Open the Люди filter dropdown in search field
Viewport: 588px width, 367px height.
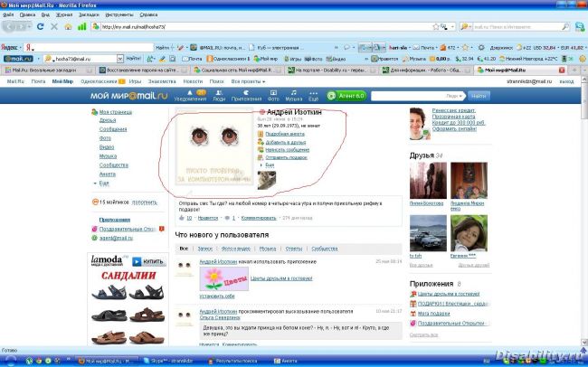tap(454, 96)
